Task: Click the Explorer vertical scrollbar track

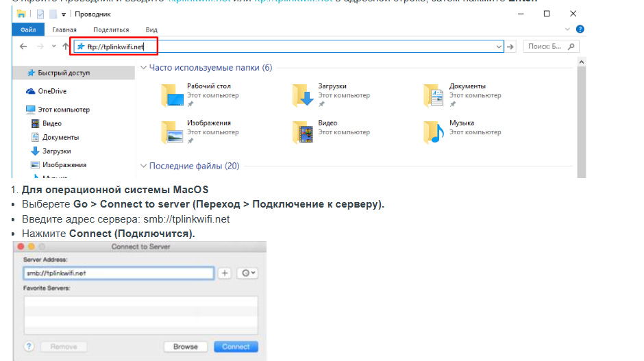Action: [581, 123]
